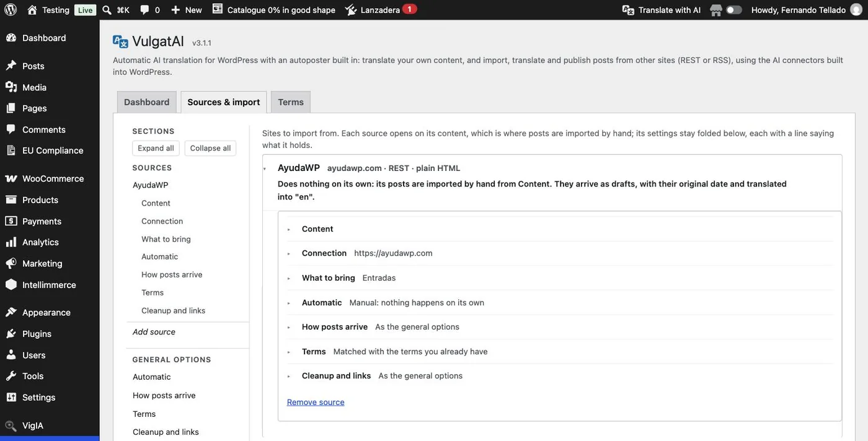The image size is (868, 441).
Task: Click the Lanzadera red notification badge
Action: 409,9
